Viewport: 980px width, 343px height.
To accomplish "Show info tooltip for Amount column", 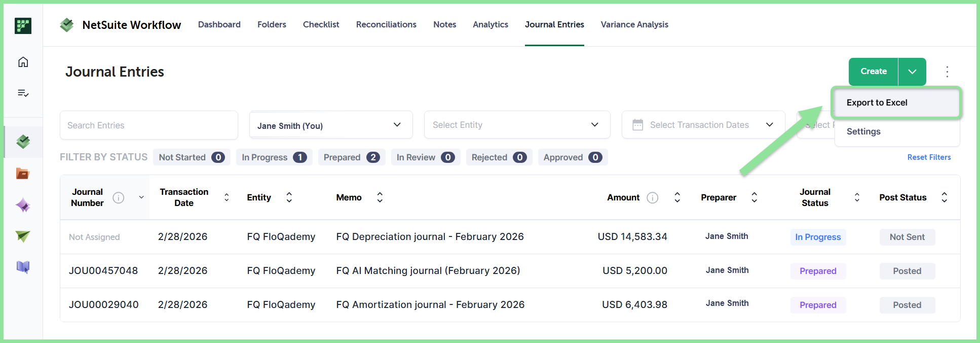I will point(653,198).
